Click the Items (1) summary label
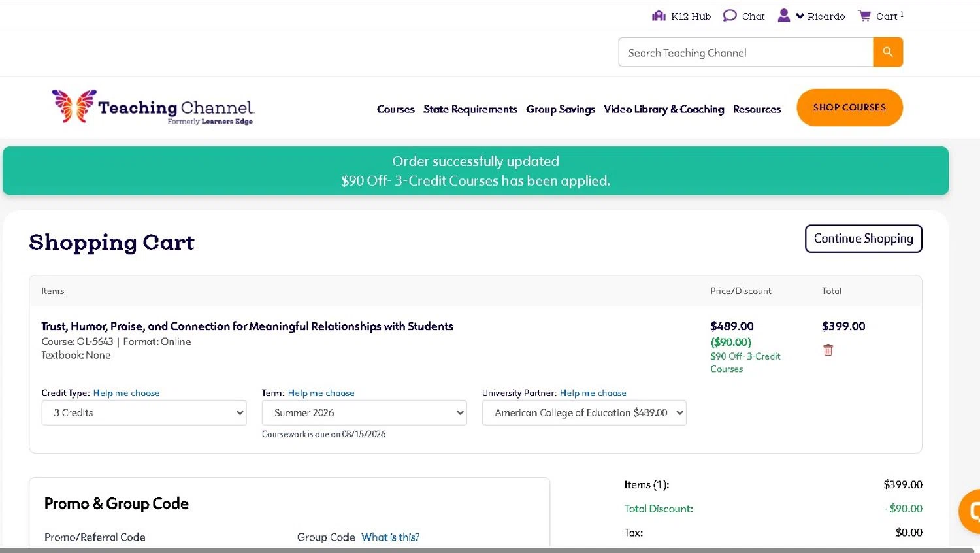 point(647,485)
